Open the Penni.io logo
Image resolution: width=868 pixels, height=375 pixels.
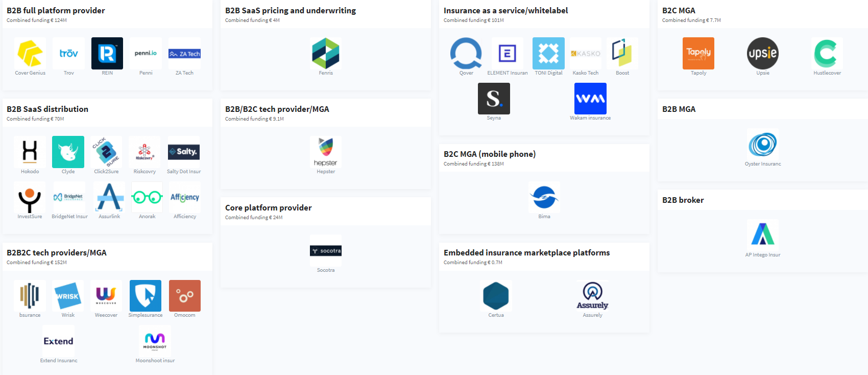point(146,53)
